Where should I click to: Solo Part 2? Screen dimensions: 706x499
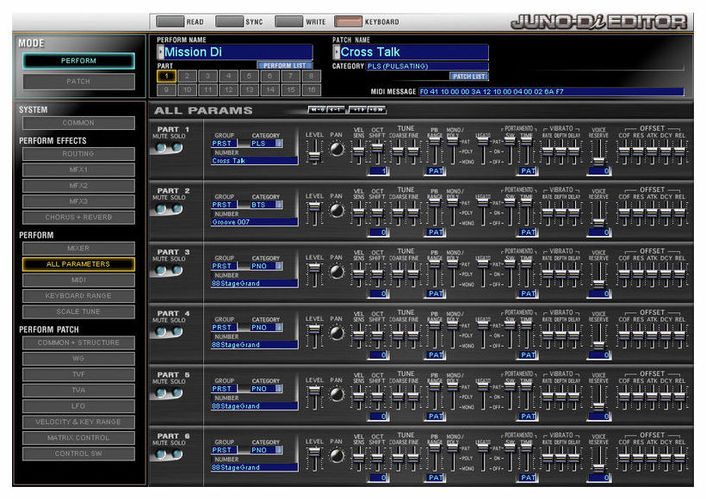tap(177, 209)
